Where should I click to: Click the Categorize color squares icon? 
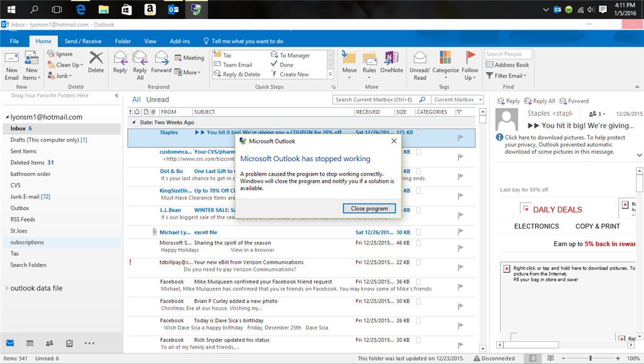tap(445, 57)
